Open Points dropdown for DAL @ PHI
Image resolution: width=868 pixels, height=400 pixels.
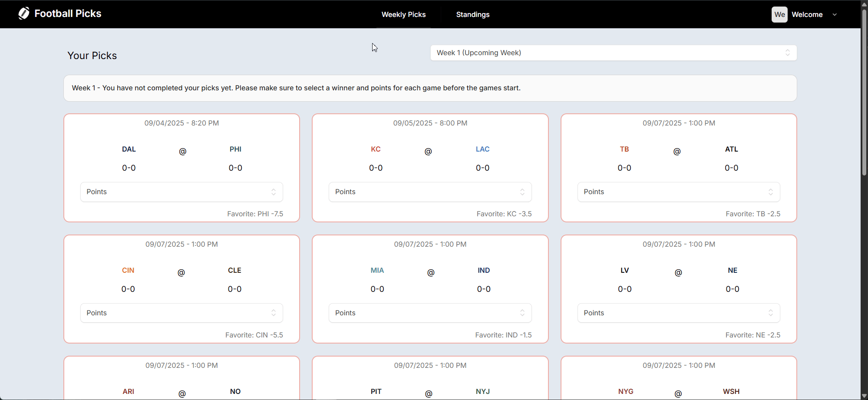pos(182,192)
